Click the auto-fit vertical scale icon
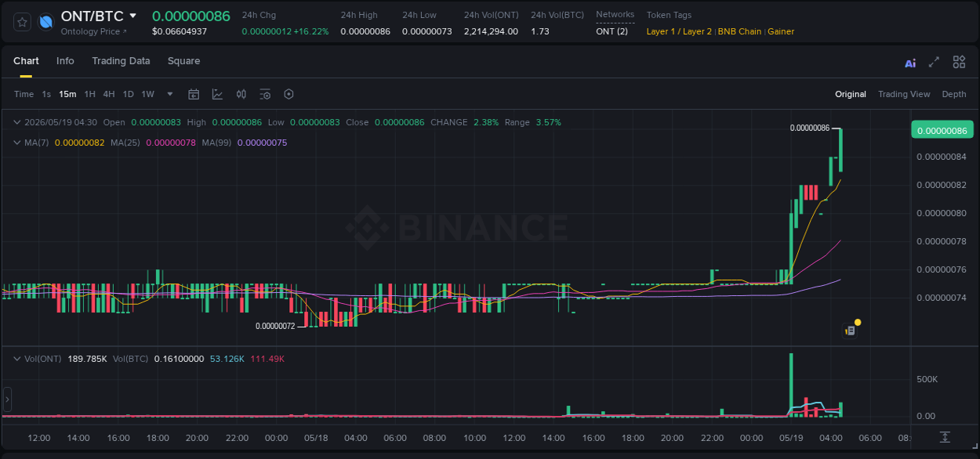This screenshot has width=980, height=459. 946,437
